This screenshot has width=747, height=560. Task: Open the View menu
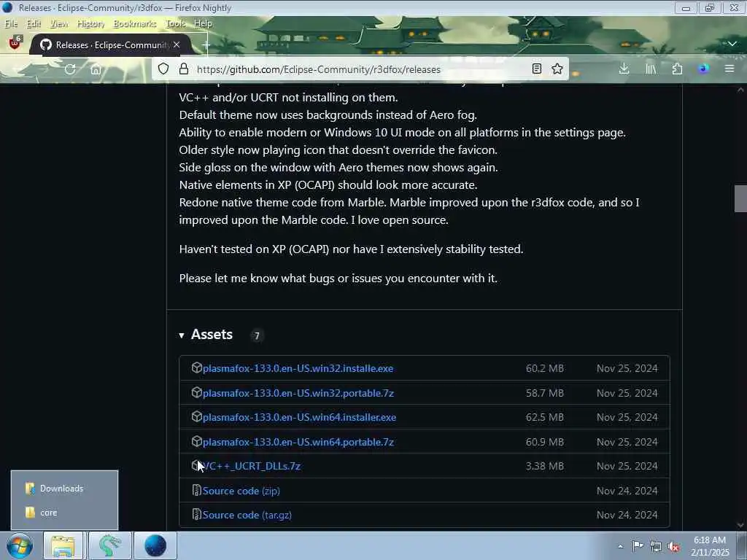coord(59,23)
